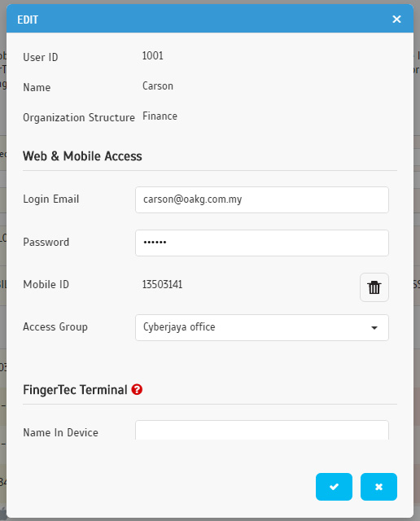Click the name value Carson
420x521 pixels.
158,85
